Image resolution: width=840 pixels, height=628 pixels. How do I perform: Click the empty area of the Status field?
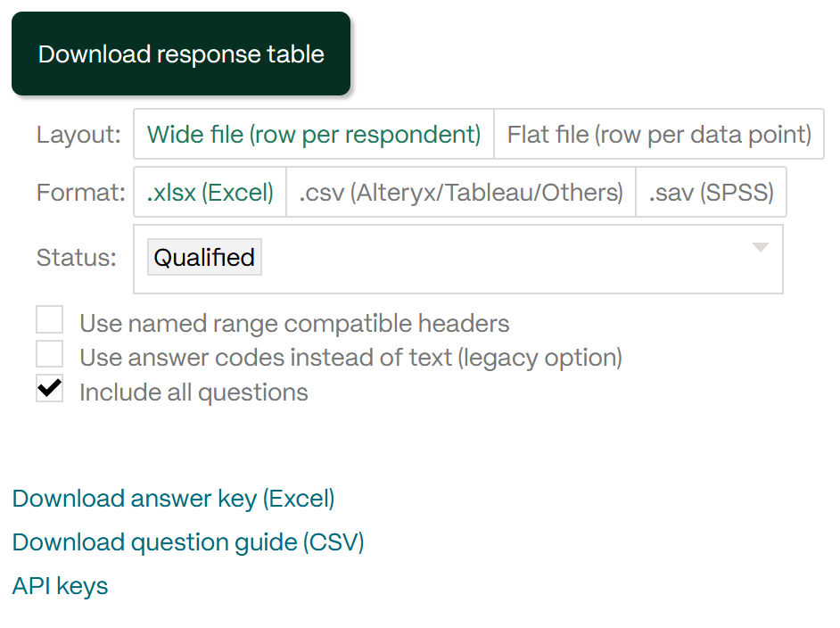click(x=504, y=259)
